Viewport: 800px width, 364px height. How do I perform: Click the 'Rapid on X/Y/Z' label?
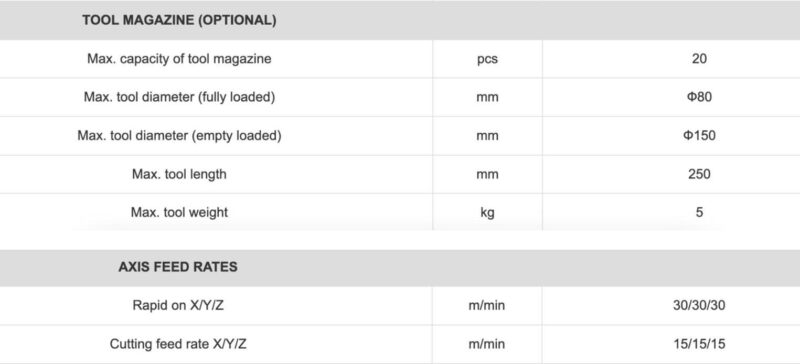[178, 305]
